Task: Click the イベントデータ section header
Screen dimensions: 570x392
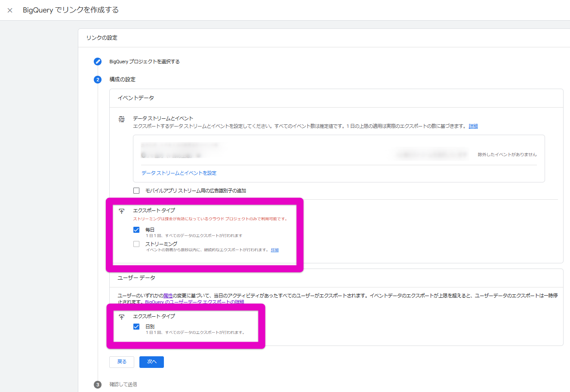Action: [x=136, y=98]
